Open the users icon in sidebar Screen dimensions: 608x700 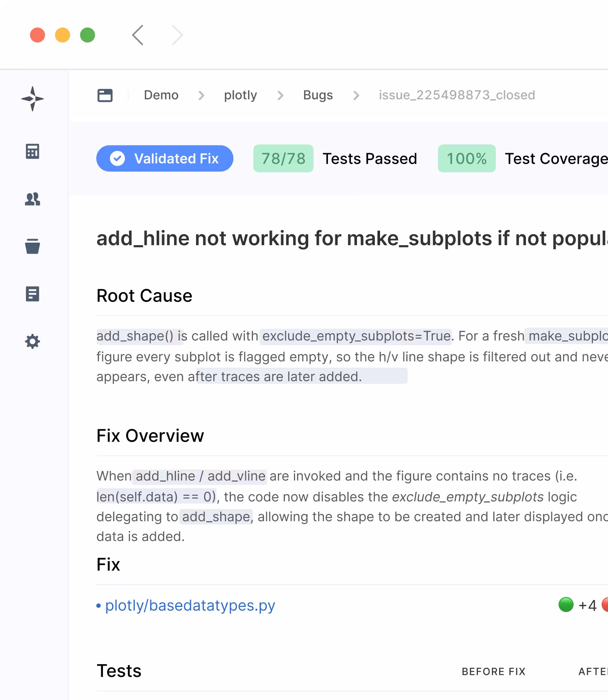tap(32, 199)
